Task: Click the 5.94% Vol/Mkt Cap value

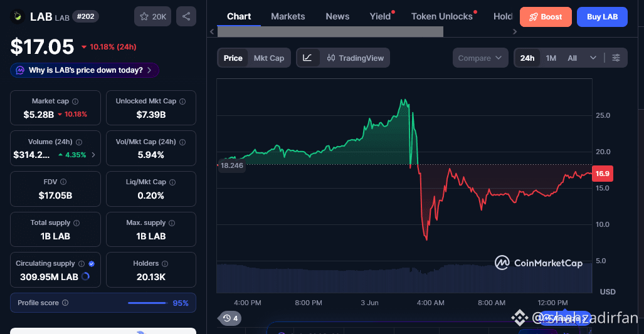Action: 150,155
